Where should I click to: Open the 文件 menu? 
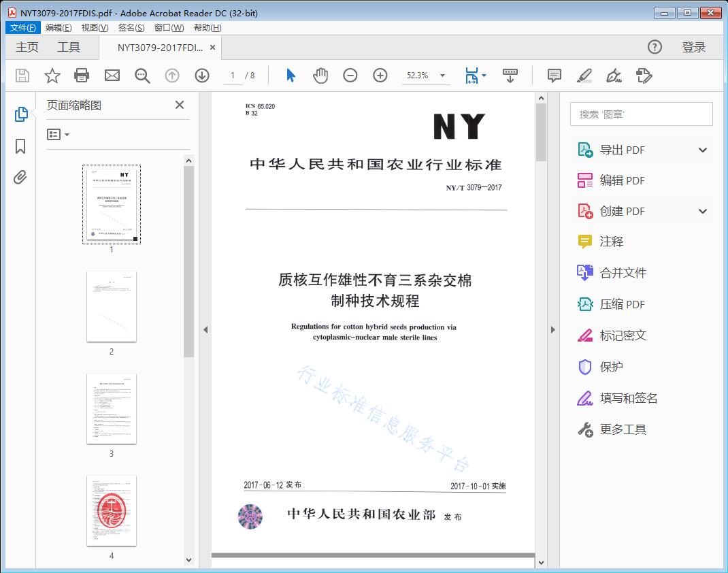[22, 27]
